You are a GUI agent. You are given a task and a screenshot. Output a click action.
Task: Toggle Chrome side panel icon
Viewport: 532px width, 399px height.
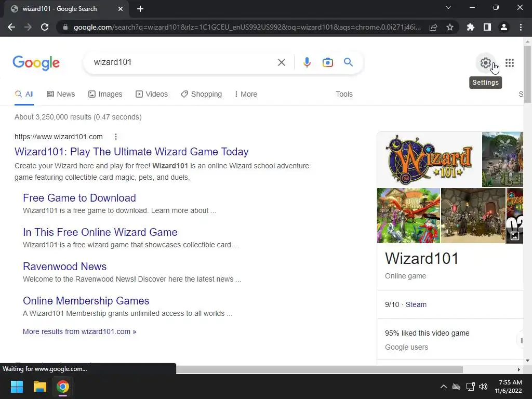(487, 27)
